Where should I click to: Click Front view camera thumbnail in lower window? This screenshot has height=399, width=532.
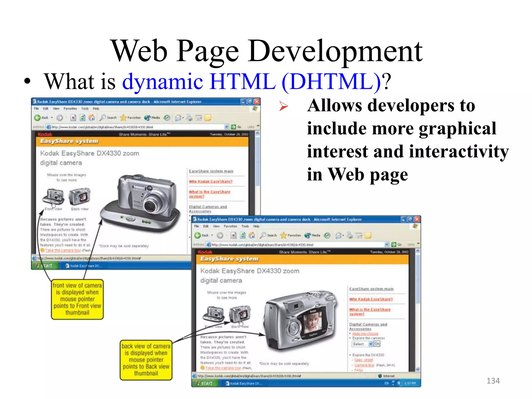click(214, 314)
